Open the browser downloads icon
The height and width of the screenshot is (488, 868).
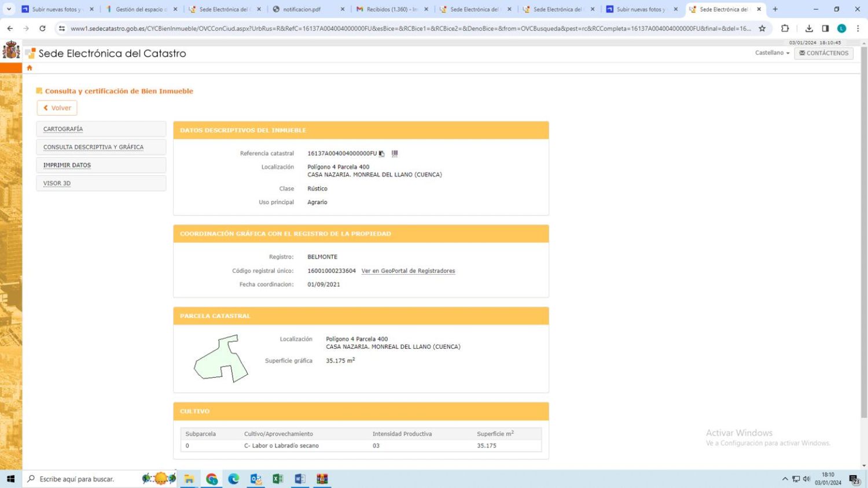(809, 28)
